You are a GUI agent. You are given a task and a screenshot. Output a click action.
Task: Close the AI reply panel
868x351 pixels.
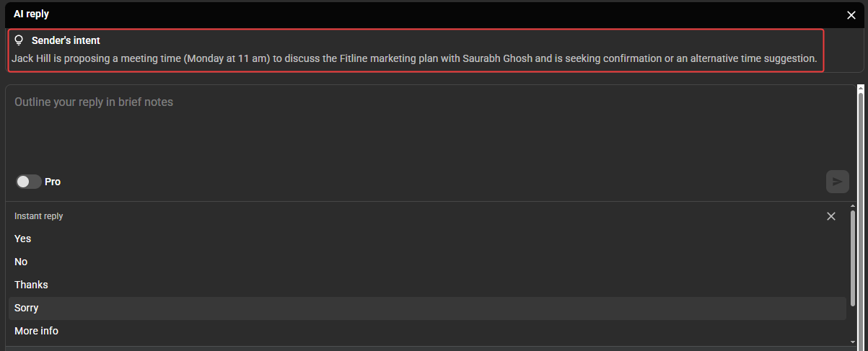(x=851, y=14)
